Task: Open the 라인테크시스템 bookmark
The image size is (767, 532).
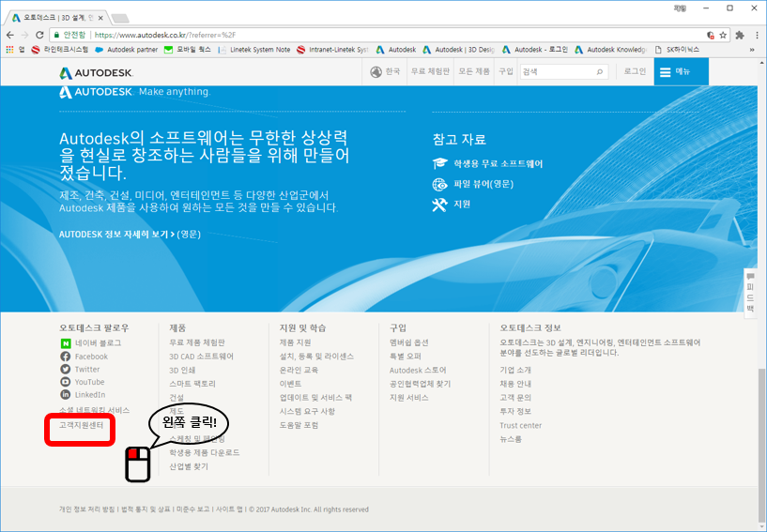Action: click(x=60, y=50)
